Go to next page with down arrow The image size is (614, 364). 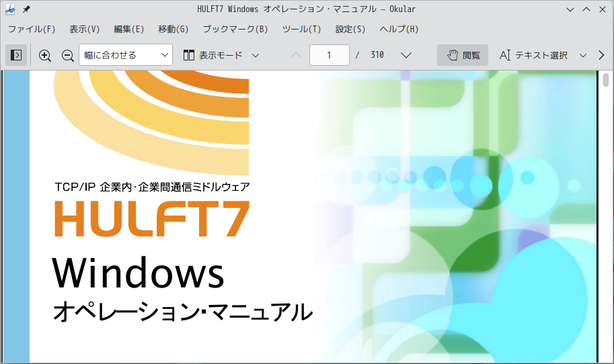coord(406,55)
